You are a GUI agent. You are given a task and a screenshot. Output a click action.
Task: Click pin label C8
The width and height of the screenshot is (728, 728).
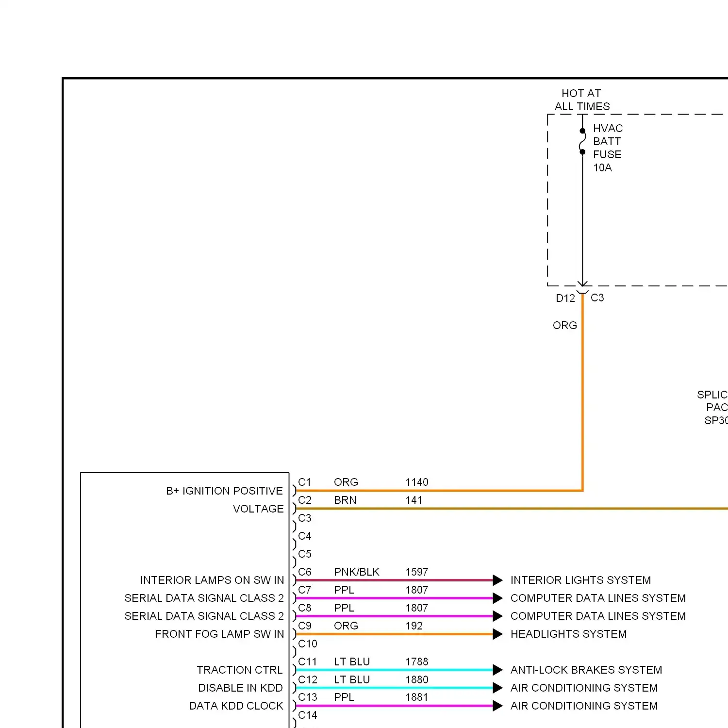[x=305, y=608]
